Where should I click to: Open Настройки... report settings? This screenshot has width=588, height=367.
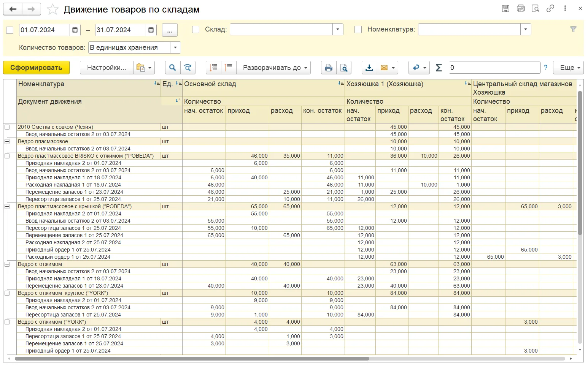click(x=106, y=68)
